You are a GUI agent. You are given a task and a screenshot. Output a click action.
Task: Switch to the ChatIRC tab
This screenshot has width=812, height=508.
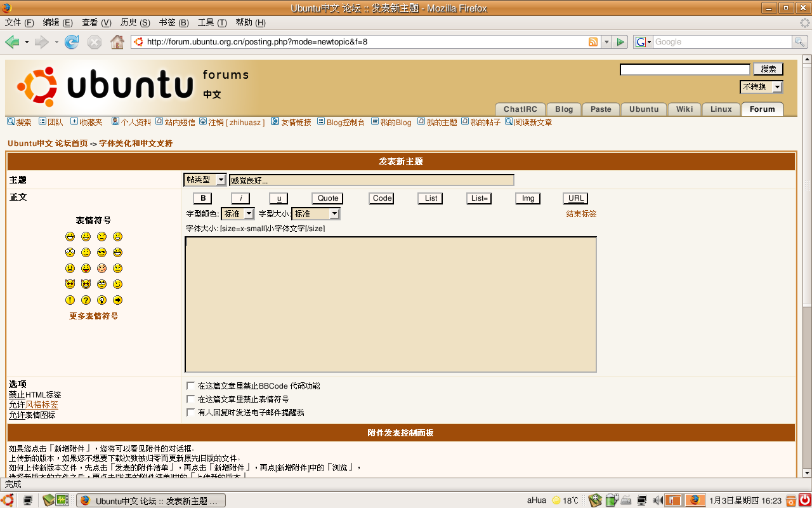click(x=520, y=109)
